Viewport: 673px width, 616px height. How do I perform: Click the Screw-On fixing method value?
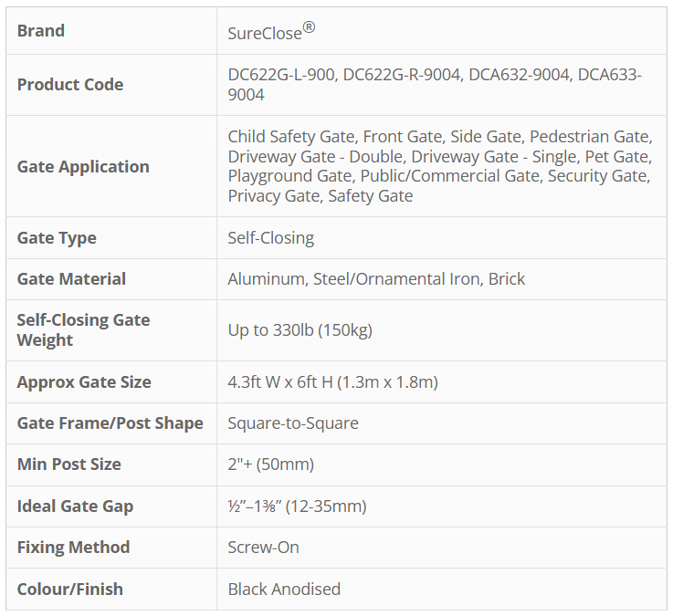263,547
